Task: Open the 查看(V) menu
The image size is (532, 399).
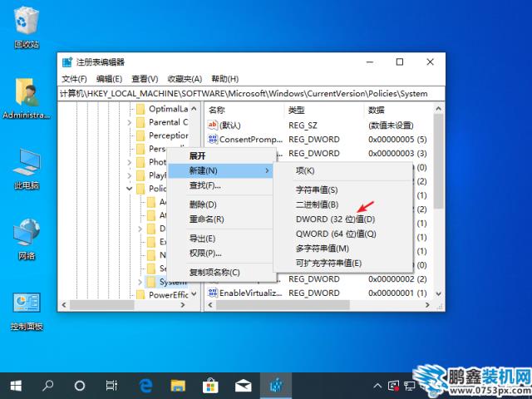Action: (145, 79)
